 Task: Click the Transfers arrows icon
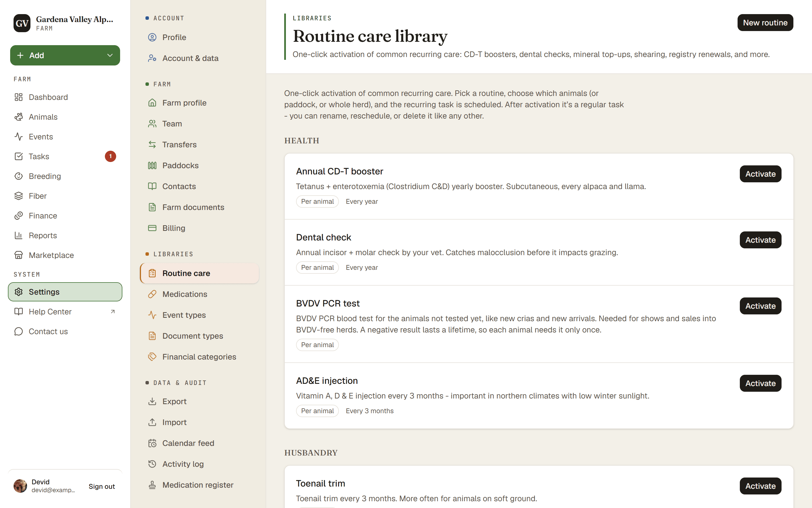point(152,144)
